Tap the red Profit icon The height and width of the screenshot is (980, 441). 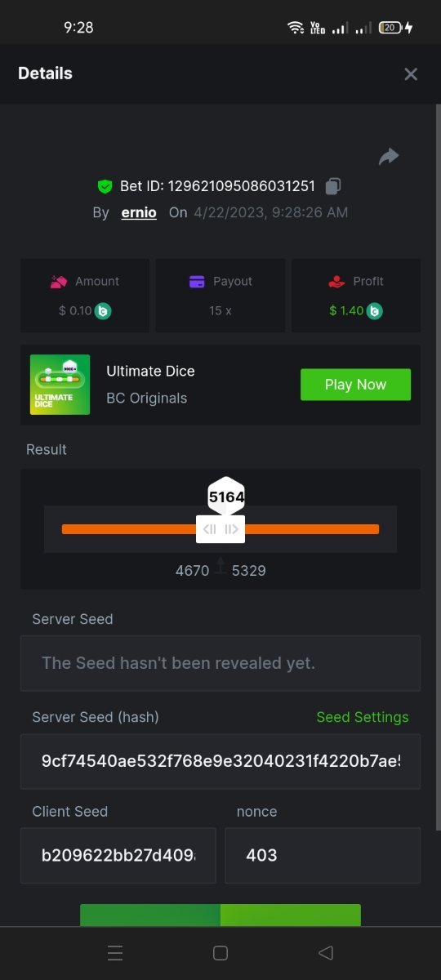pyautogui.click(x=336, y=282)
